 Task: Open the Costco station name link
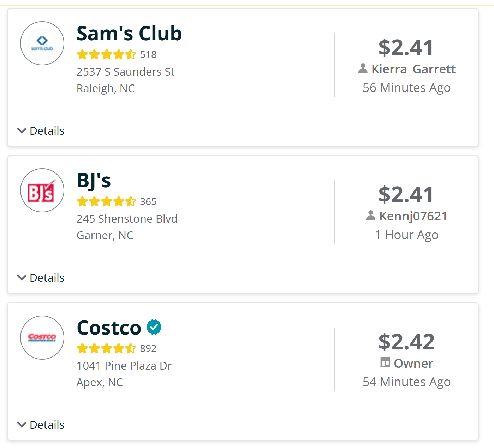click(109, 328)
